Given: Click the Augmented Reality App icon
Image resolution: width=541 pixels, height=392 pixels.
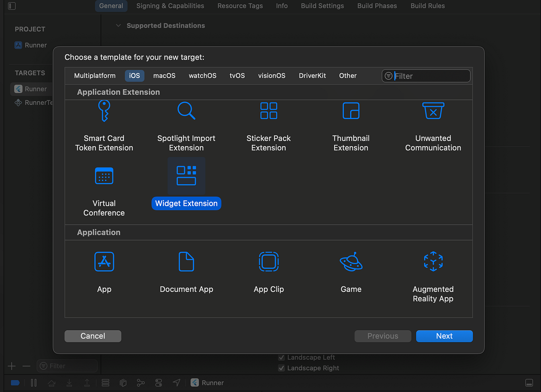Looking at the screenshot, I should click(x=433, y=262).
